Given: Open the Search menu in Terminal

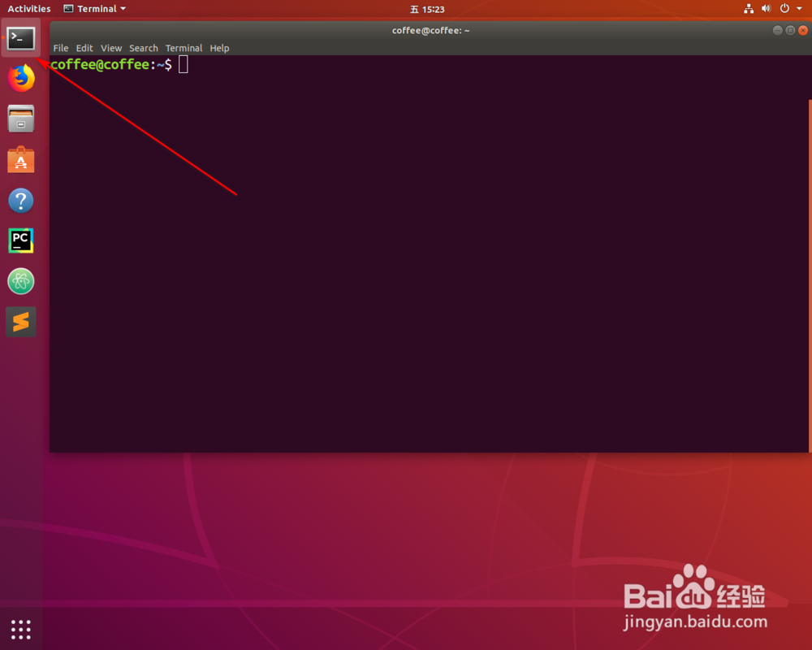Looking at the screenshot, I should [144, 48].
